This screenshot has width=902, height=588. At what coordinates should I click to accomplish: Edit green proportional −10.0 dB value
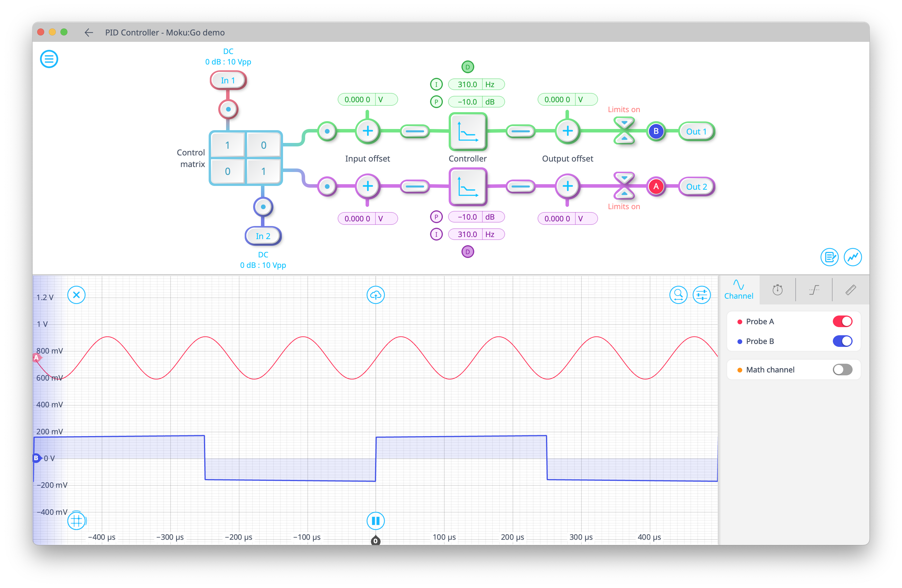(x=476, y=102)
